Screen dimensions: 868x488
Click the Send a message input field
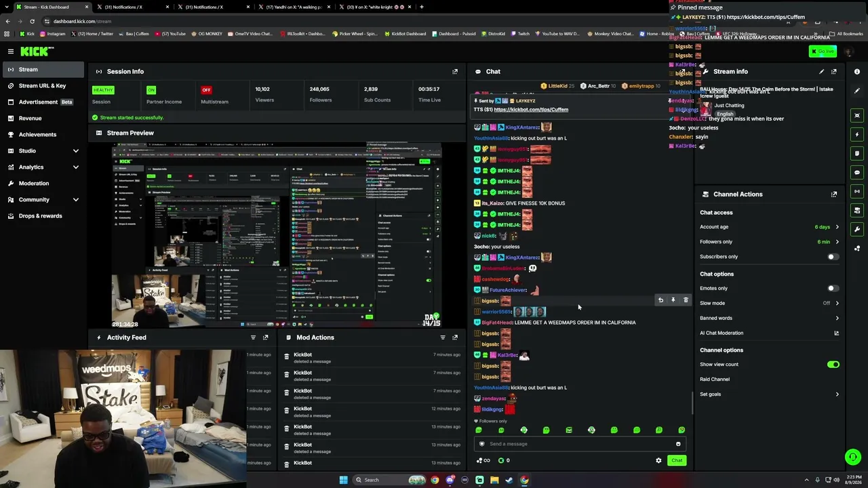pyautogui.click(x=580, y=444)
